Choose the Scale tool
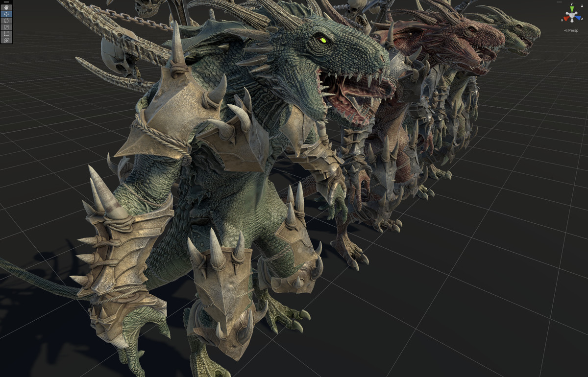588x377 pixels. 6,27
